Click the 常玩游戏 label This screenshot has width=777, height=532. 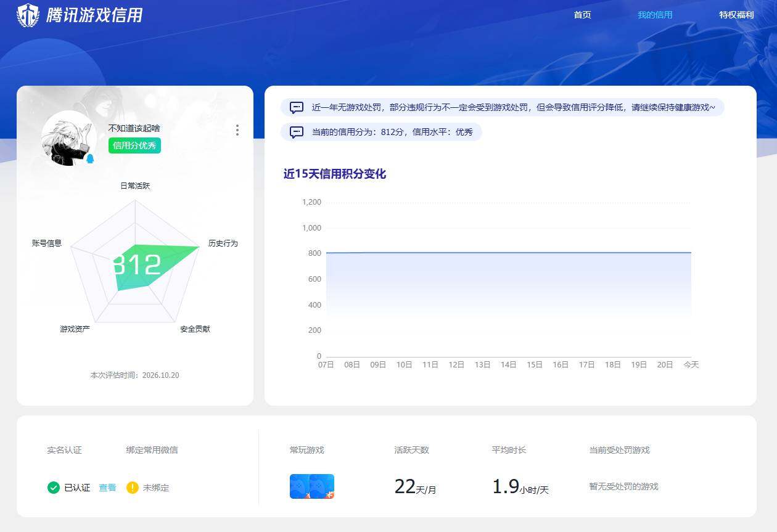point(307,450)
